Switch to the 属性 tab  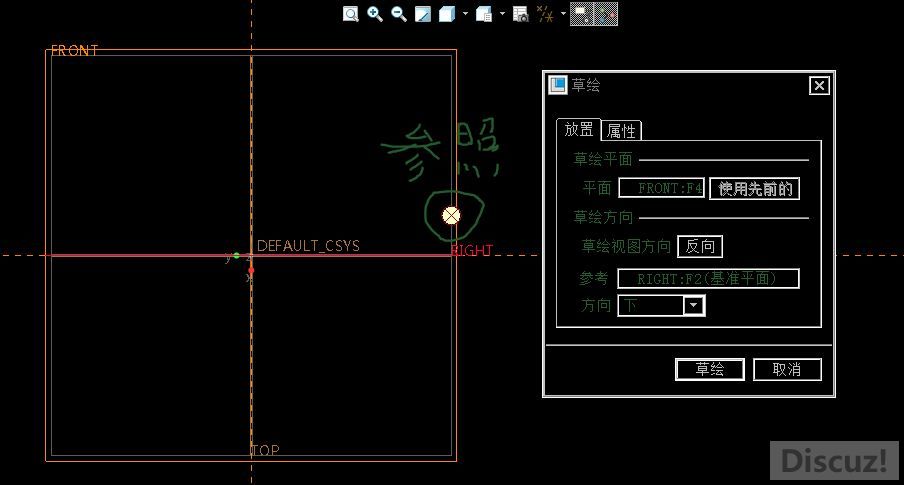621,131
